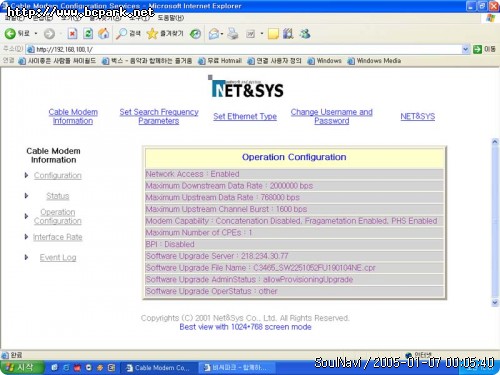Click the Mail envelope toolbar icon
The width and height of the screenshot is (500, 375).
click(213, 34)
